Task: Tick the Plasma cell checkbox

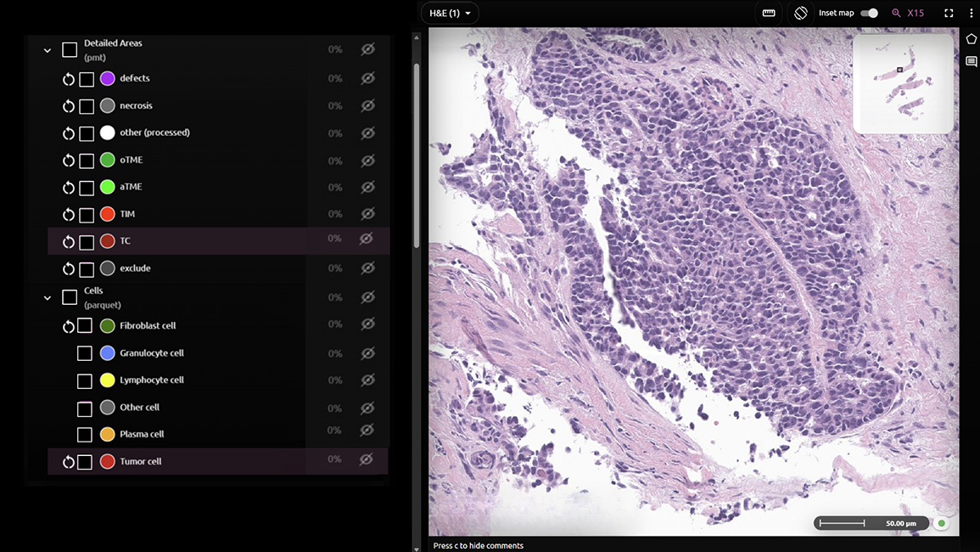Action: 84,435
